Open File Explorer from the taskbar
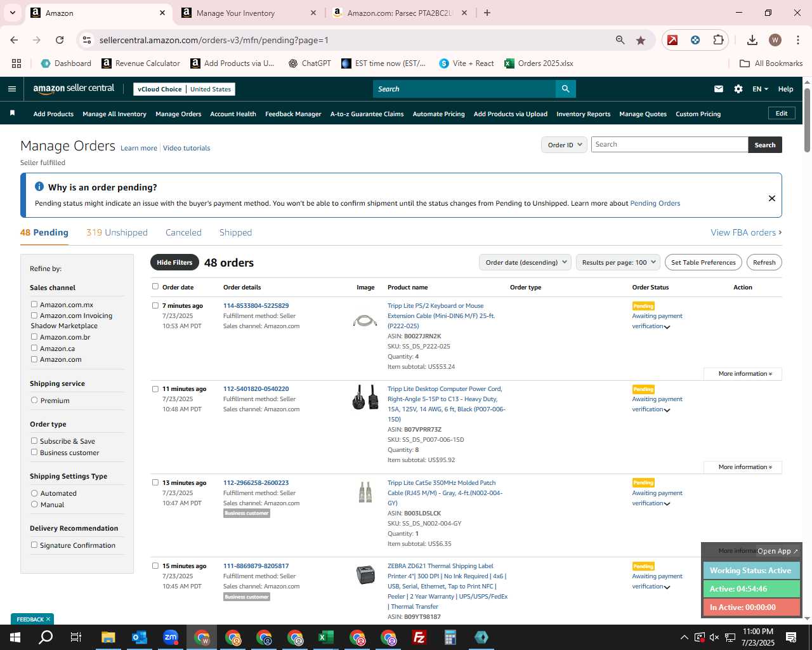Image resolution: width=812 pixels, height=650 pixels. point(108,637)
